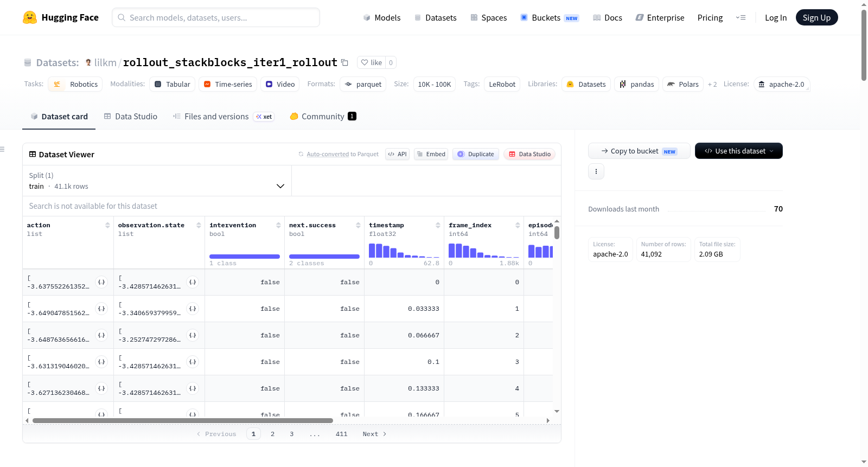Expand JSON for action -3.648763656616 cell
This screenshot has width=868, height=467.
[x=101, y=335]
